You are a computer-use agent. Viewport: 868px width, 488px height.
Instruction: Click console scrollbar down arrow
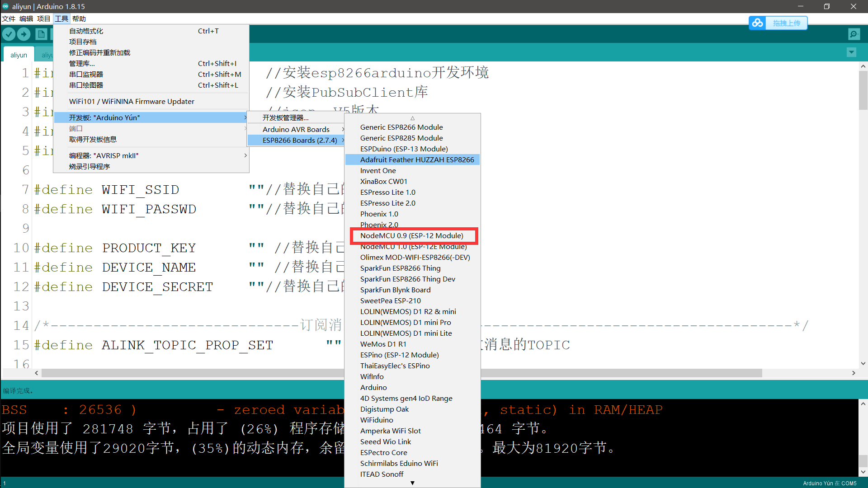[863, 472]
